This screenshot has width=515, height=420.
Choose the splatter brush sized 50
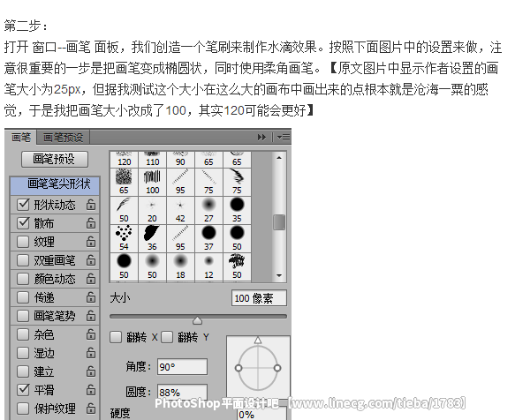[x=237, y=266]
